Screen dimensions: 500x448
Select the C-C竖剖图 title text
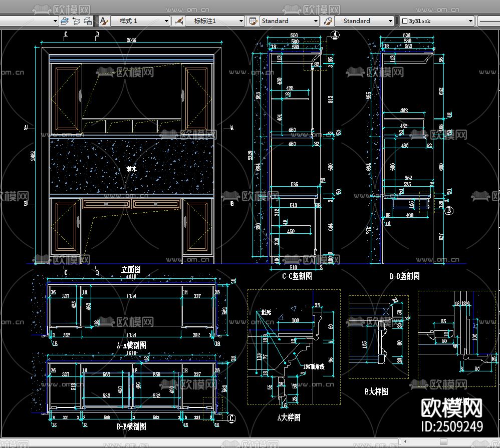click(x=297, y=276)
